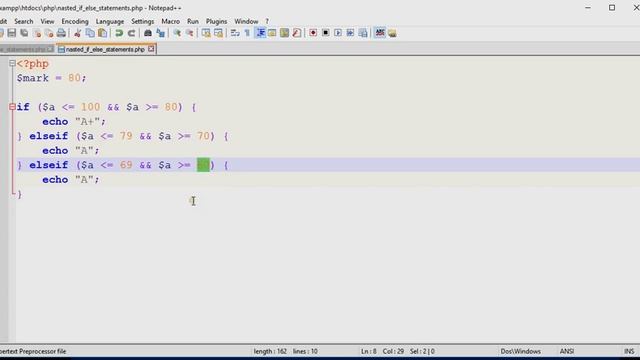Open the Settings menu
The image size is (640, 360).
point(142,21)
